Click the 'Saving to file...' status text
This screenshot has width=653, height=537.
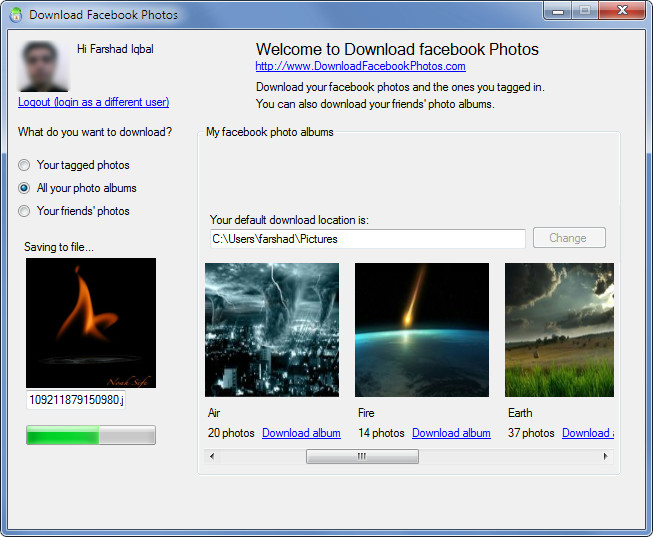[59, 247]
